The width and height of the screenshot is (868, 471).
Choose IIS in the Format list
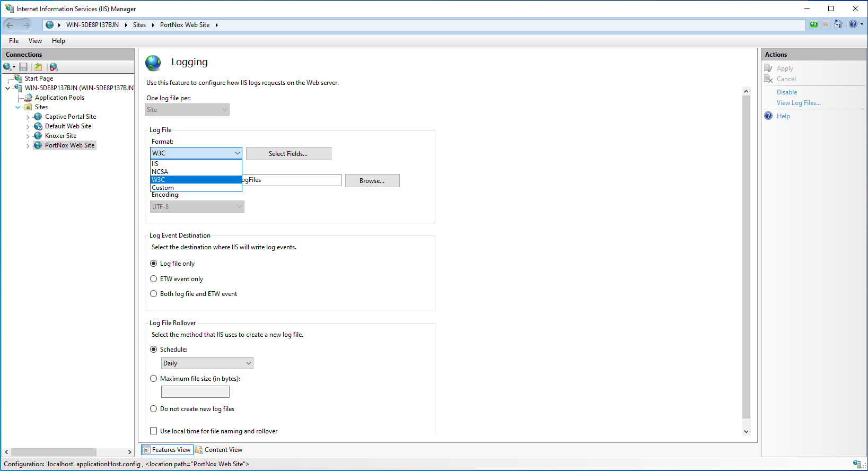(196, 164)
